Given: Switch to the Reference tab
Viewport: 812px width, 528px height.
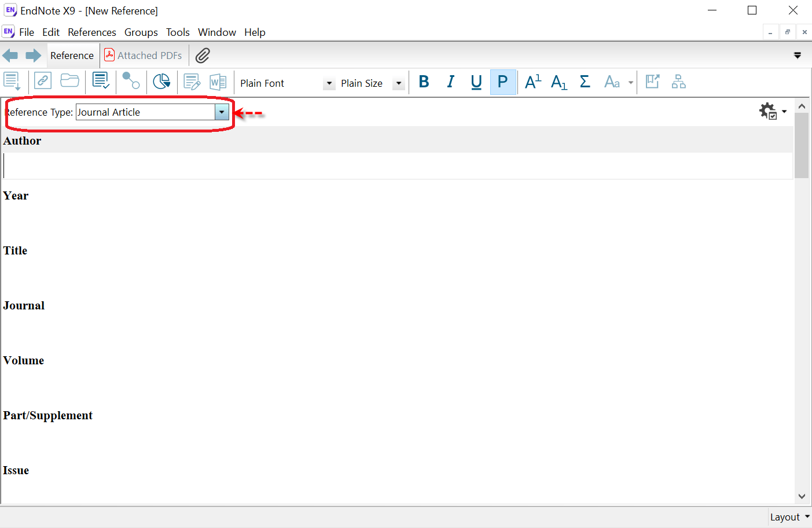Looking at the screenshot, I should tap(72, 56).
